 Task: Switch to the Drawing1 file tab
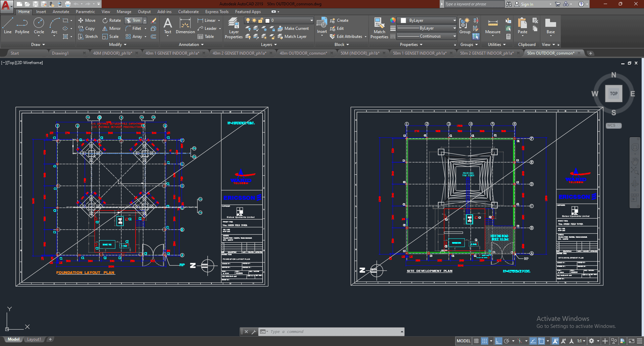(60, 53)
